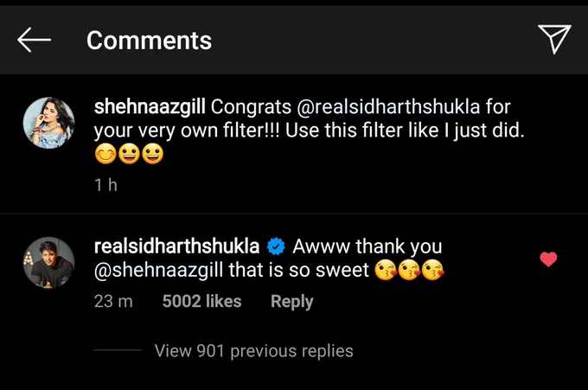Click the shehnaazgill username

coord(150,107)
